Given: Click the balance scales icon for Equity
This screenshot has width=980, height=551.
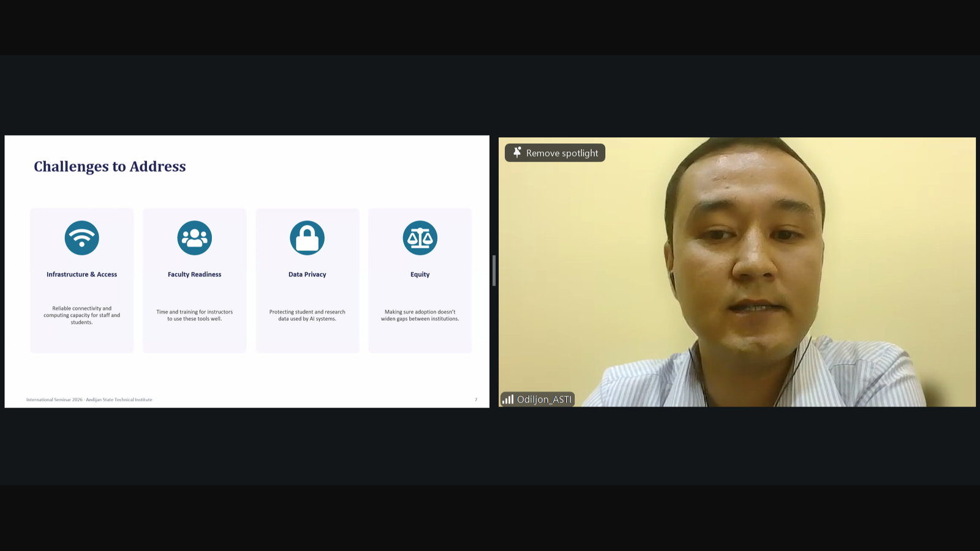Looking at the screenshot, I should (x=420, y=238).
